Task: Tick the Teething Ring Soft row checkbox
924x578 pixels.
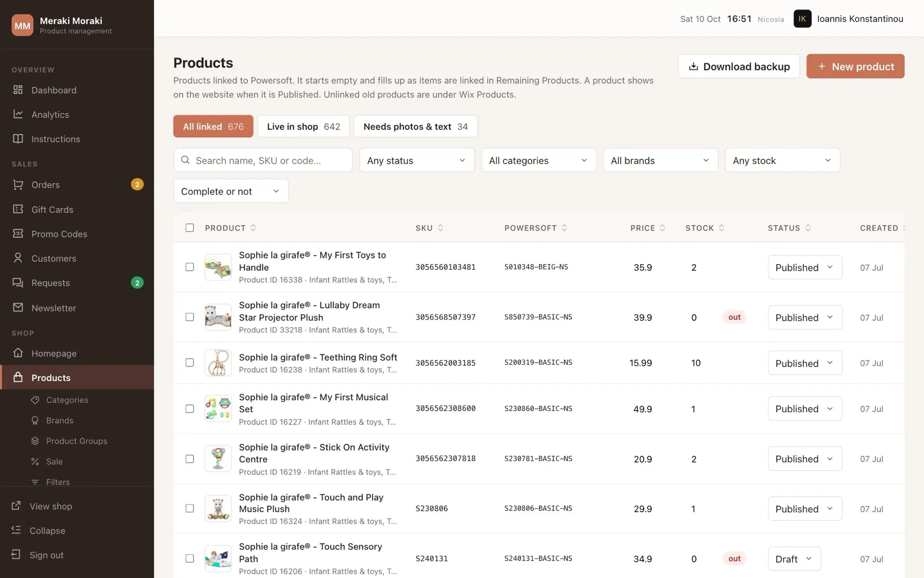Action: (189, 363)
